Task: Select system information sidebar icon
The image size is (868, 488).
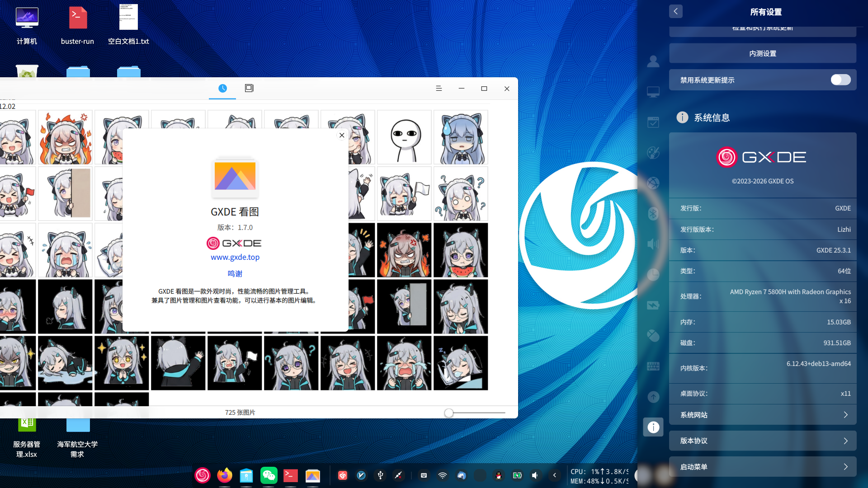Action: [653, 427]
